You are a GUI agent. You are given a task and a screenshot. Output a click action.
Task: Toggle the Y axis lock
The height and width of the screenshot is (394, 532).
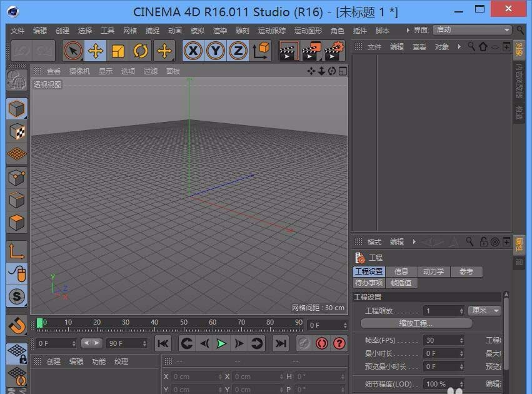point(216,51)
